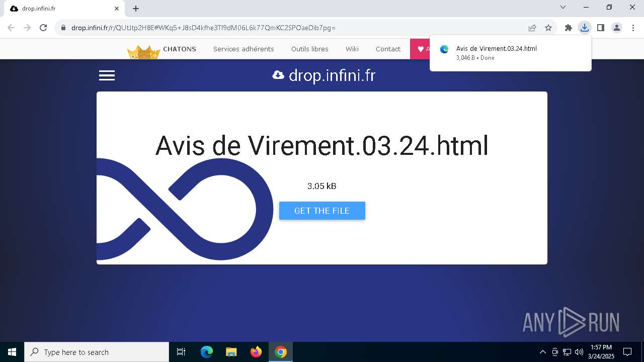Open the Chrome three-dot menu
Screen dimensions: 644x362
tap(633, 28)
